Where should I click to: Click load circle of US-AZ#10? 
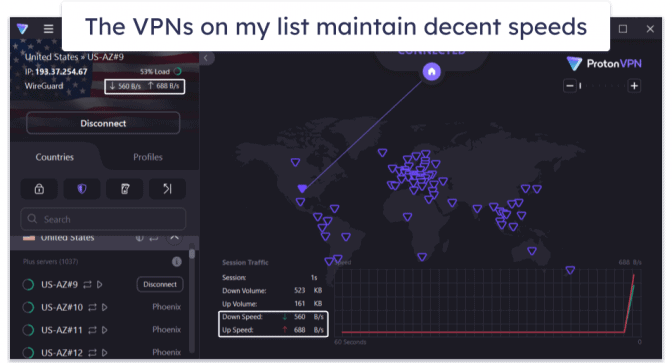tap(28, 307)
